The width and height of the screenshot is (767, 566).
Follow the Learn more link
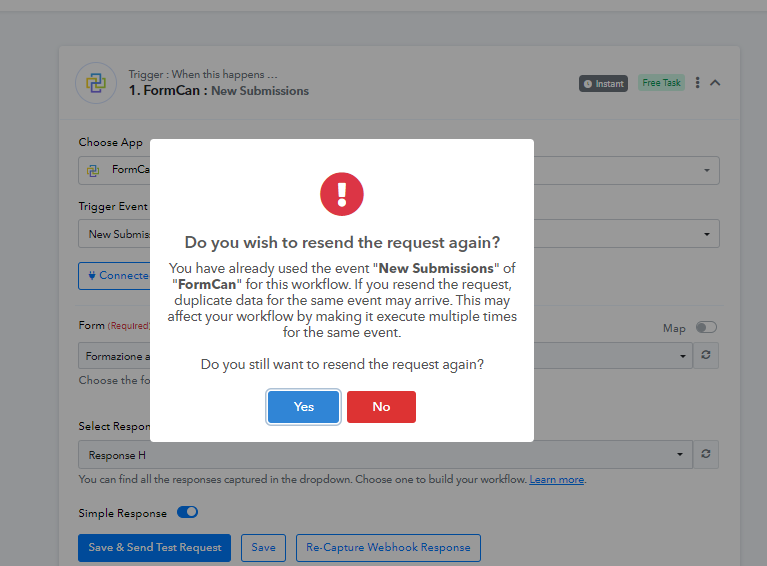557,479
